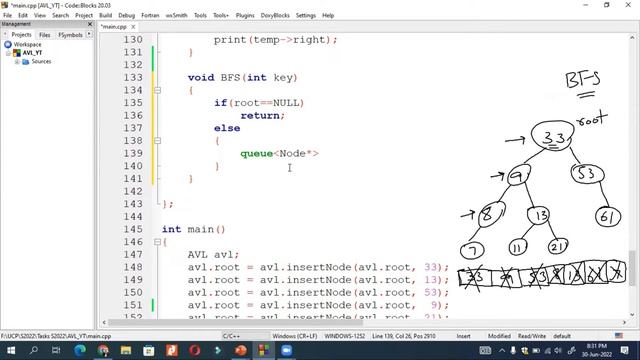This screenshot has width=640, height=360.
Task: Open the Fortran menu
Action: click(150, 15)
